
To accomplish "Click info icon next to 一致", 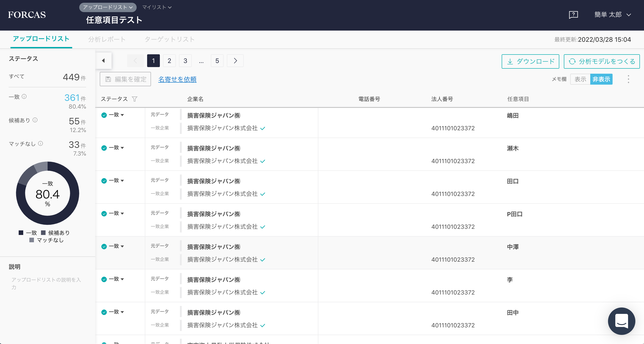I will [24, 97].
